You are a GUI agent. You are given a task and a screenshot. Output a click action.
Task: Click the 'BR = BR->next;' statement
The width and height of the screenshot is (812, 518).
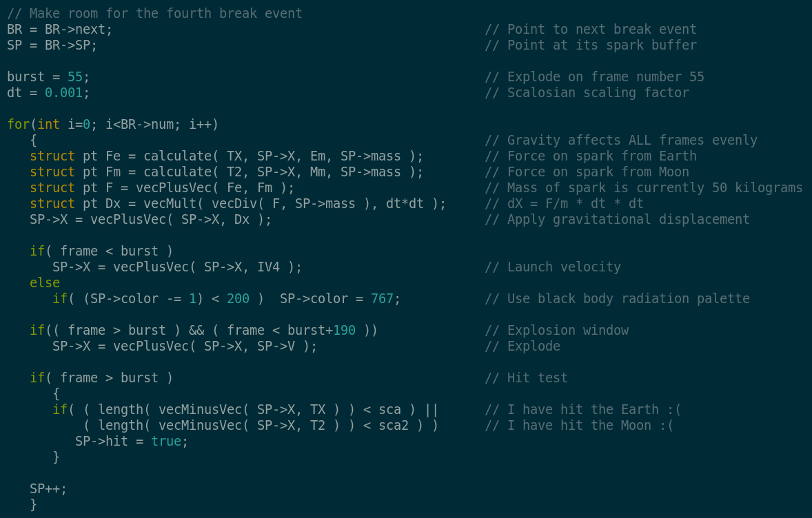(60, 30)
